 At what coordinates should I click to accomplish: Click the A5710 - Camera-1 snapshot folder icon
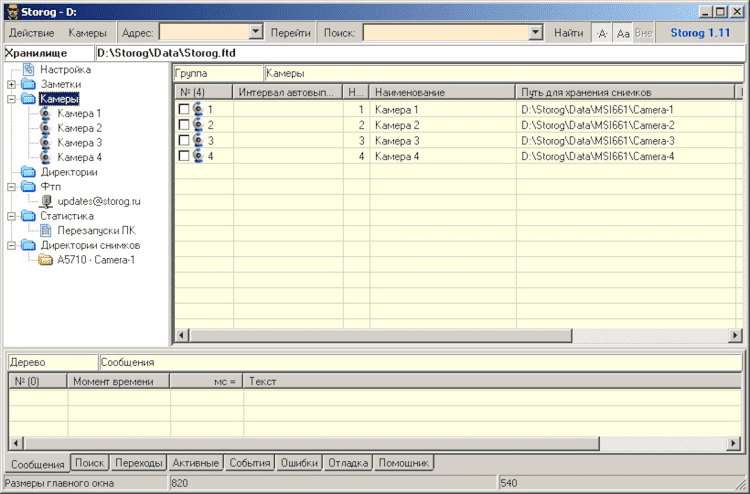(45, 260)
